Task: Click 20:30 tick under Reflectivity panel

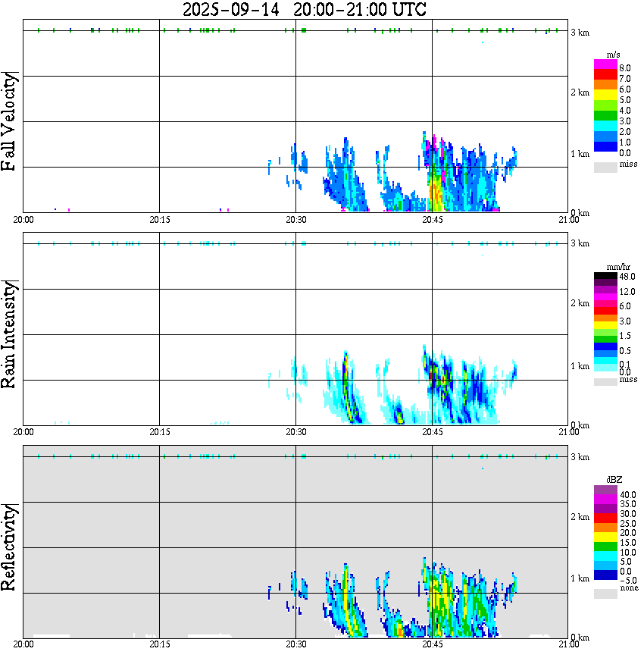Action: (x=295, y=644)
